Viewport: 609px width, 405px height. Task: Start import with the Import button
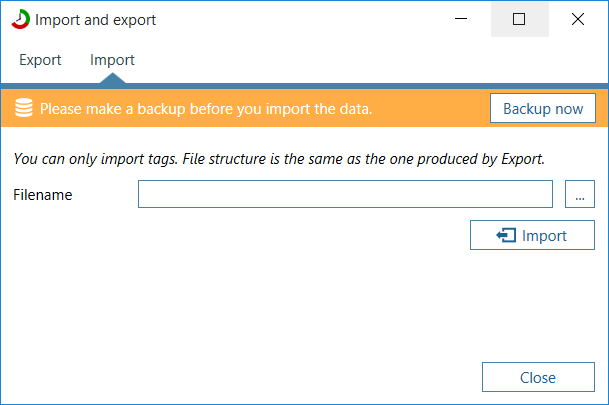pyautogui.click(x=532, y=235)
